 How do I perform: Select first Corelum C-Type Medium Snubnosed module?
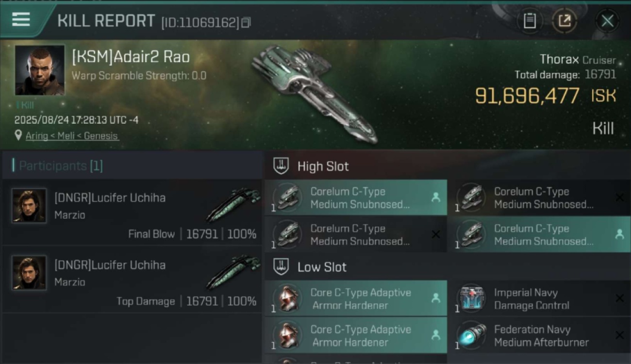point(356,198)
